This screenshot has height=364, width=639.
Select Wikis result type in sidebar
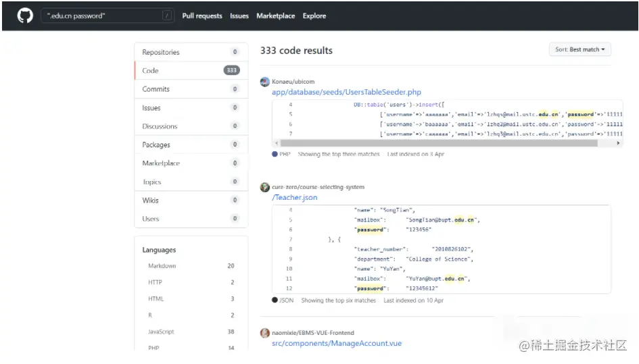coord(191,200)
